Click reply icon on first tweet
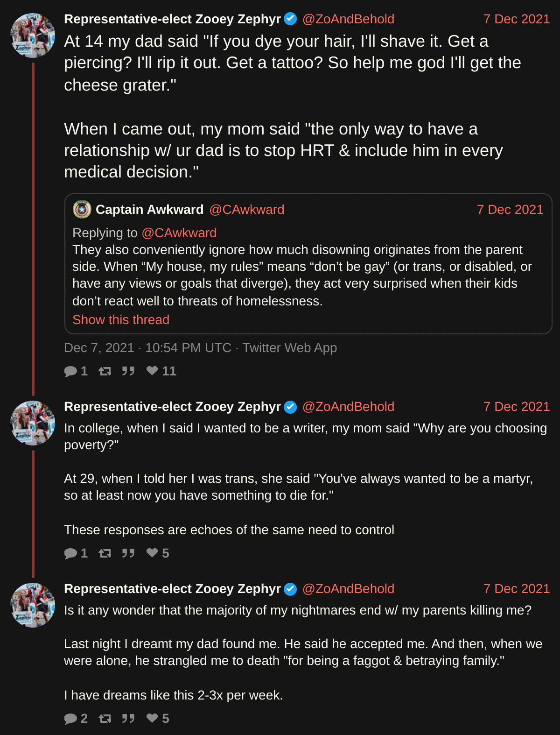The image size is (560, 735). pyautogui.click(x=71, y=371)
